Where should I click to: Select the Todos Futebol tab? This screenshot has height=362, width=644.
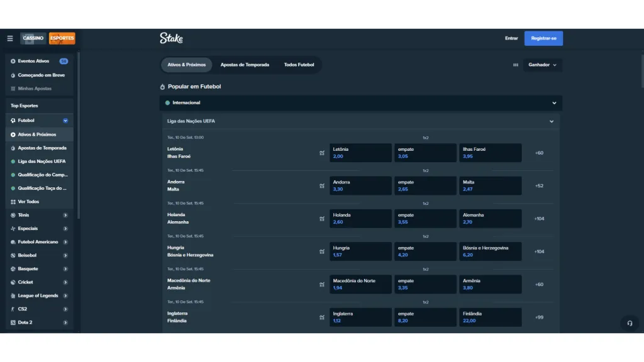click(x=299, y=65)
